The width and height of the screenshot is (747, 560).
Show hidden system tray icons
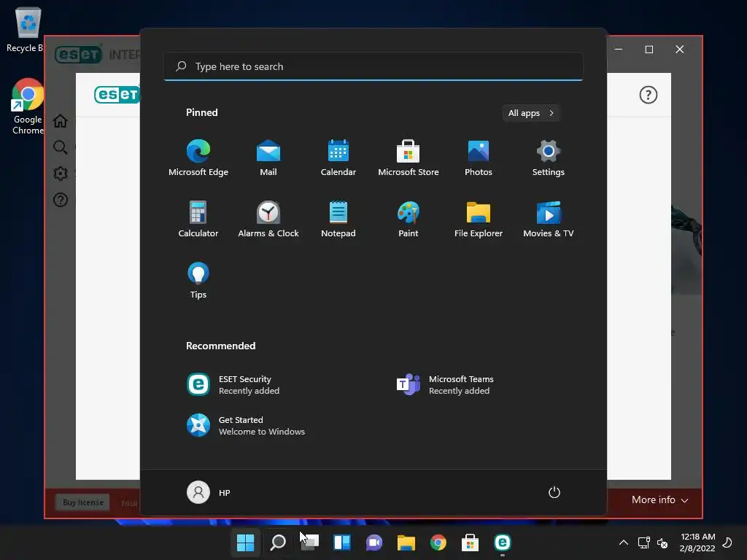pyautogui.click(x=623, y=542)
